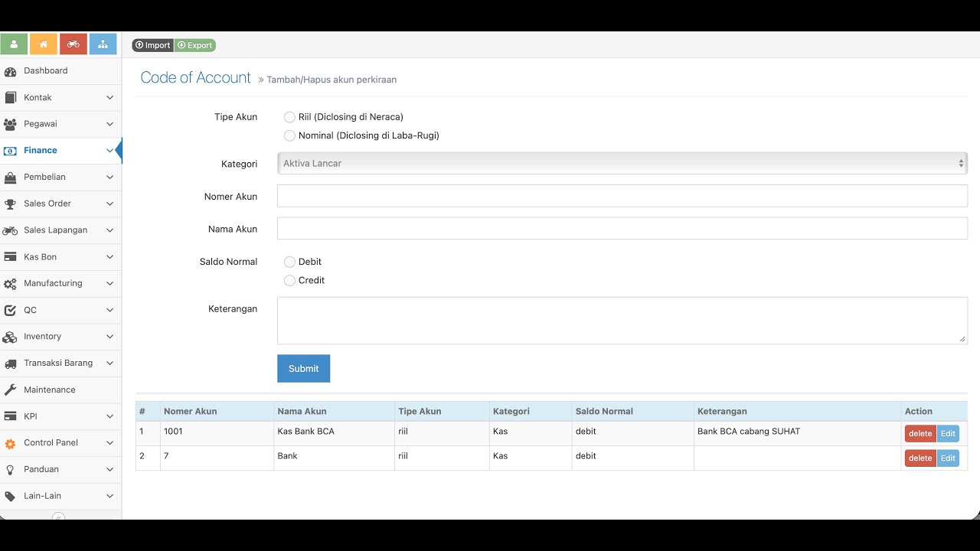The width and height of the screenshot is (980, 551).
Task: Click the Transaksi Barang truck icon
Action: pos(10,364)
